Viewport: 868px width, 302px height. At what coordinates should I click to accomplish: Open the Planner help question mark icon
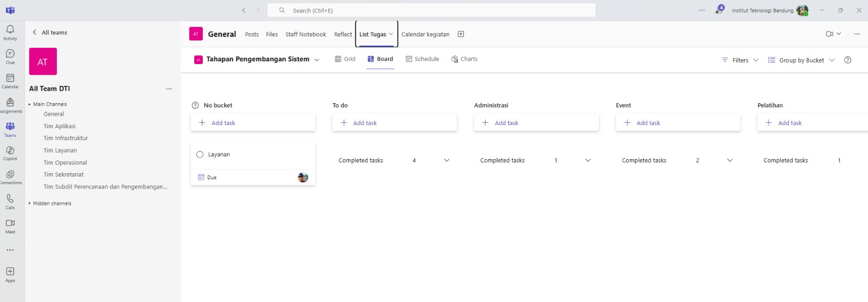click(x=847, y=60)
